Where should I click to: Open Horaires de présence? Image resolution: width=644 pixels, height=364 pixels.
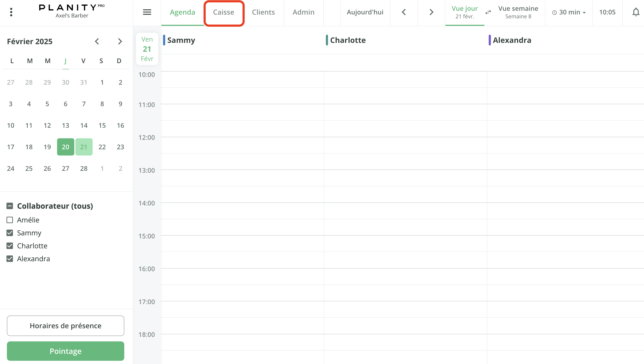click(x=65, y=325)
